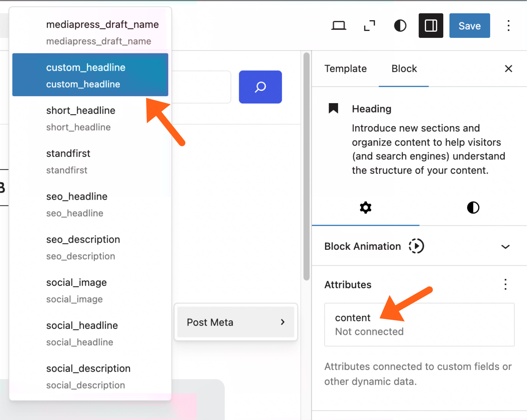This screenshot has width=527, height=420.
Task: Toggle fullscreen zoom-out icon
Action: tap(369, 26)
